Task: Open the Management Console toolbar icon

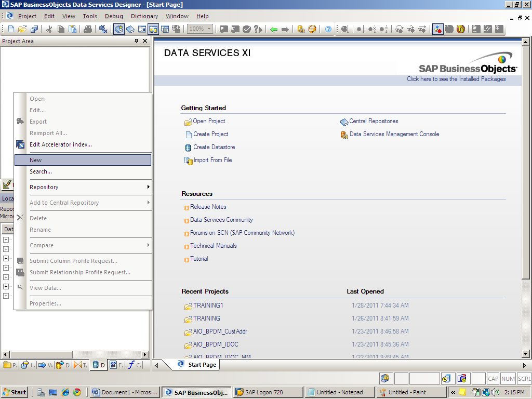Action: (x=301, y=29)
